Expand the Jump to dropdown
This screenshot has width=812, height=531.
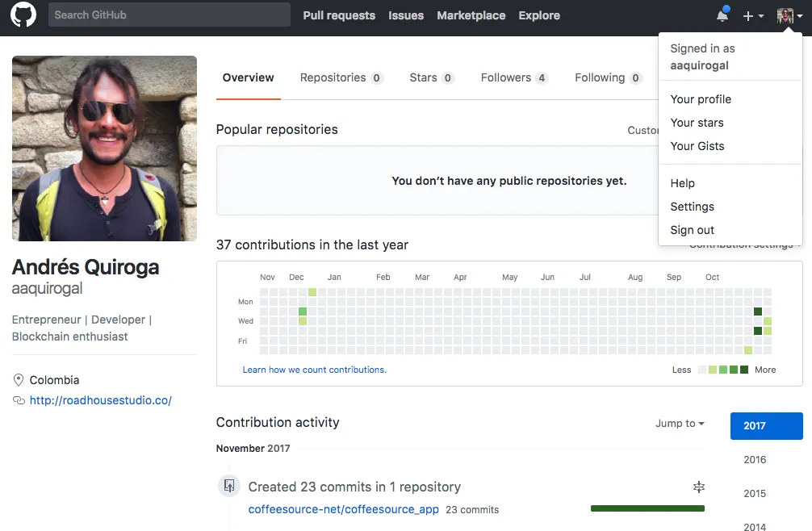680,423
